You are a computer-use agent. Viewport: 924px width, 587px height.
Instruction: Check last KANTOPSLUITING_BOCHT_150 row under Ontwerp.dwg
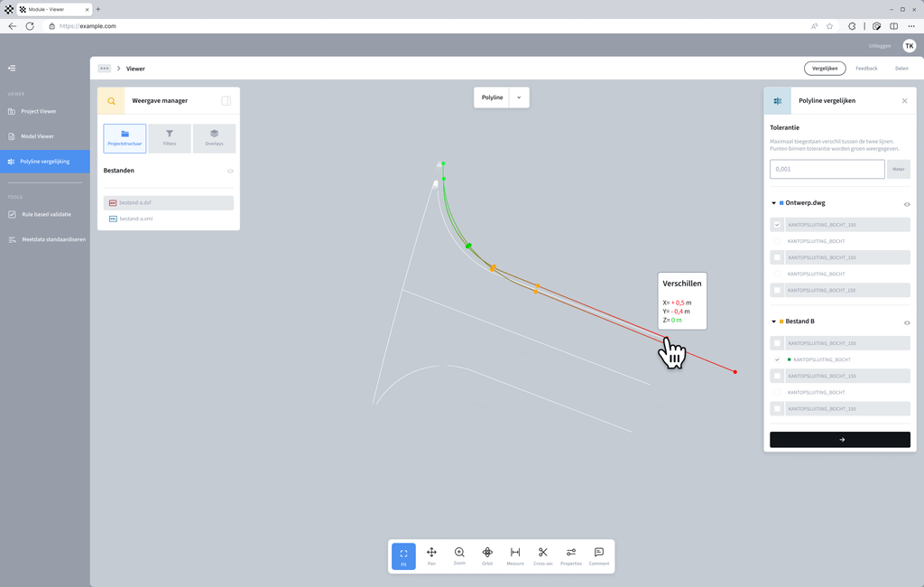click(x=777, y=290)
